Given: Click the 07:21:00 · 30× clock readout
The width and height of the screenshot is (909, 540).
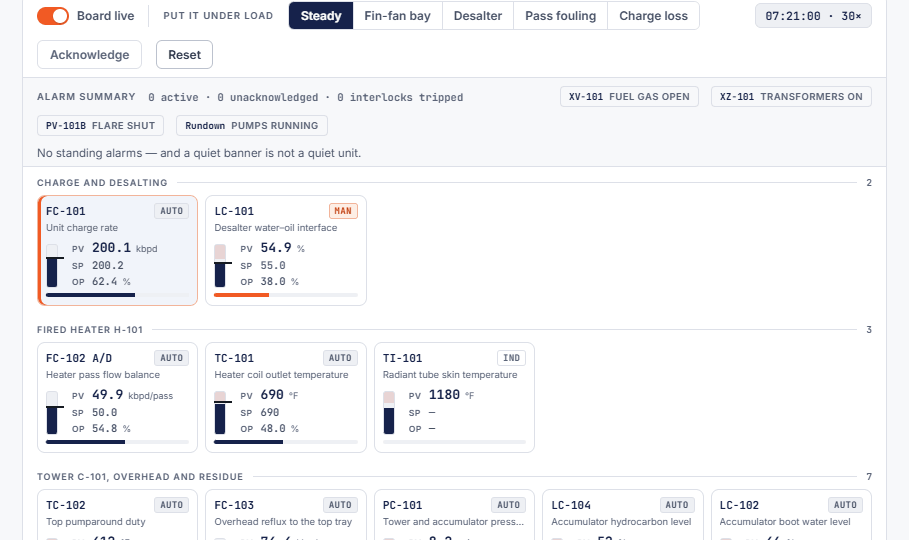Looking at the screenshot, I should click(813, 16).
